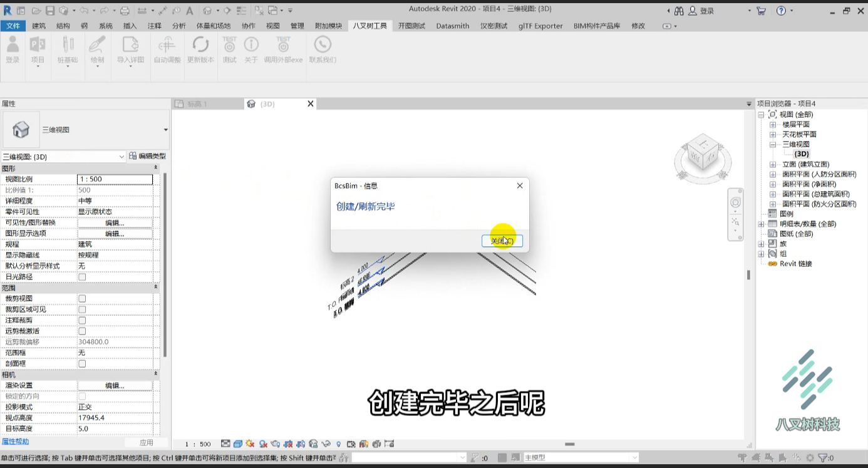868x468 pixels.
Task: Expand 明细表/数量 in project browser
Action: tap(761, 224)
